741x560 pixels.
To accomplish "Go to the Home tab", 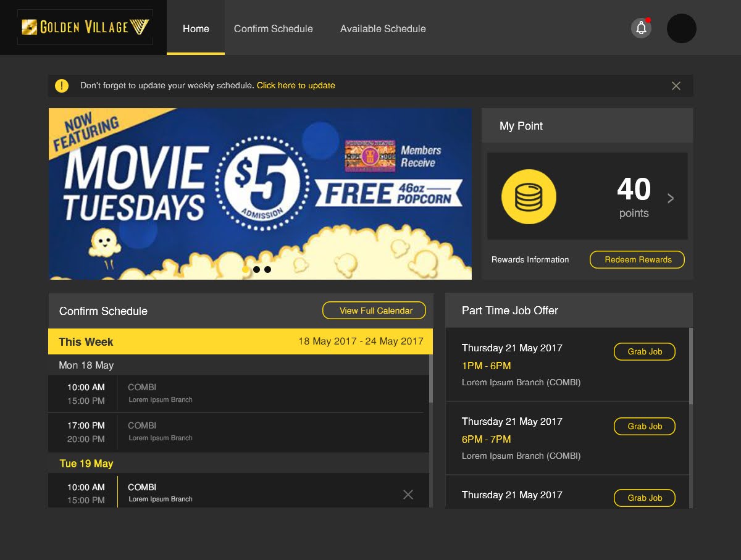I will point(196,28).
